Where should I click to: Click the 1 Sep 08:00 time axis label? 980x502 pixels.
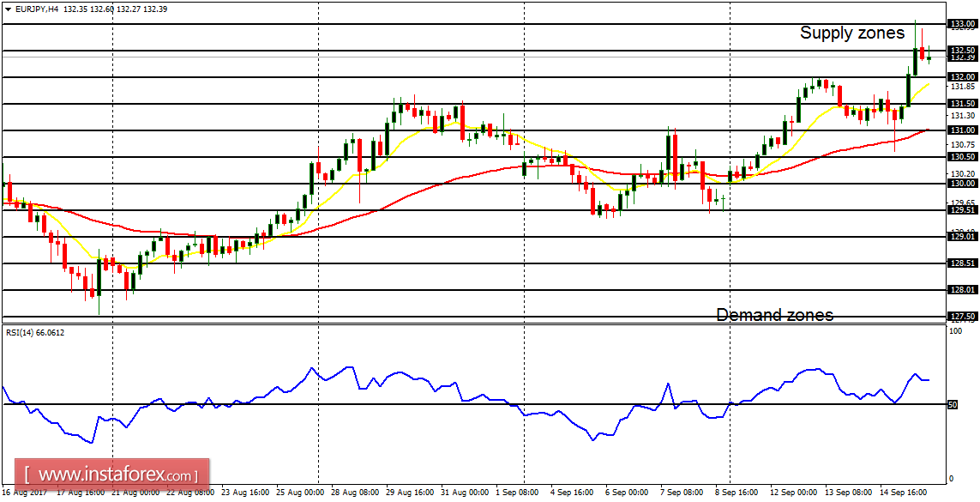tap(517, 493)
